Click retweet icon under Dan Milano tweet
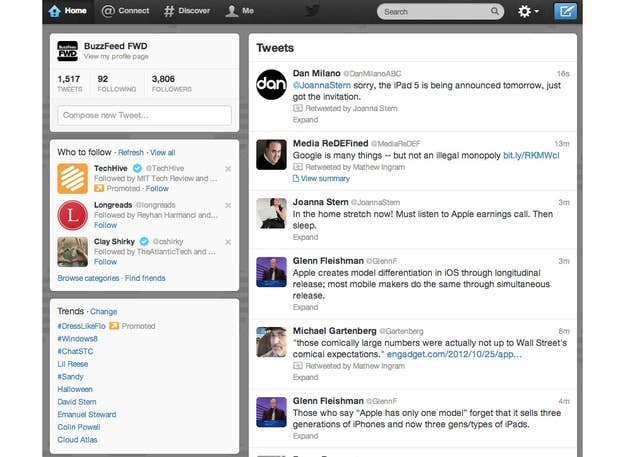This screenshot has width=625, height=457. [x=298, y=108]
